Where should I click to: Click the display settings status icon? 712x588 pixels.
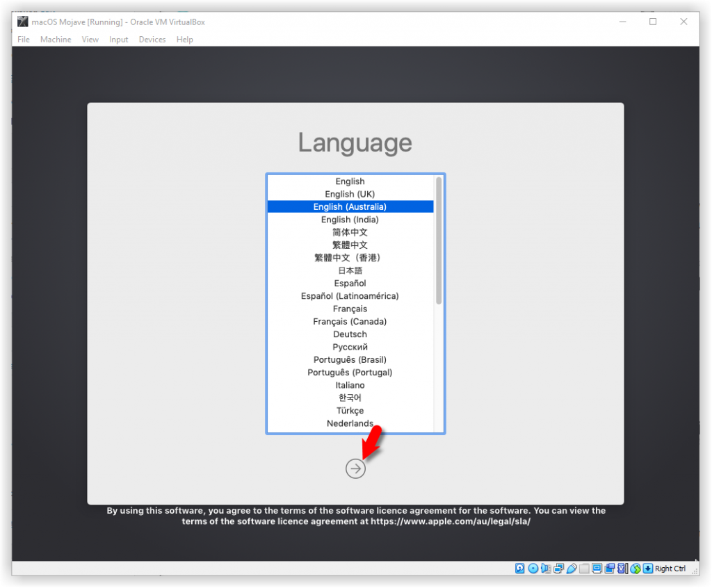click(x=597, y=569)
